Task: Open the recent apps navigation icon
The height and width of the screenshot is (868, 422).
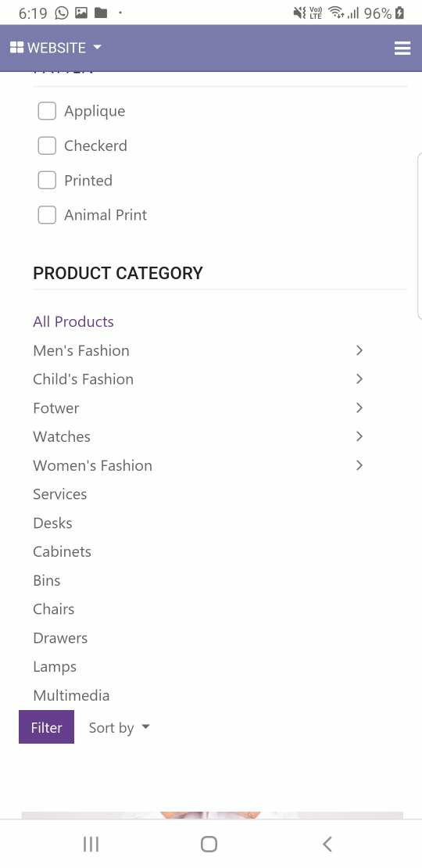Action: coord(91,845)
